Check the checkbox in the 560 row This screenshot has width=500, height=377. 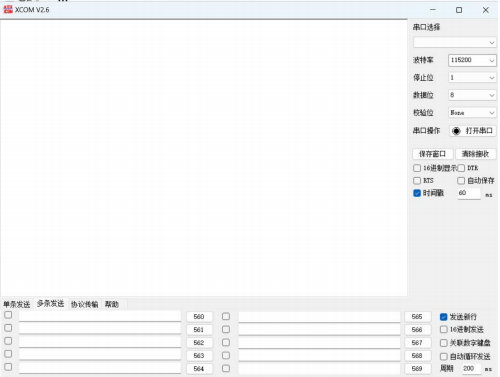(8, 315)
